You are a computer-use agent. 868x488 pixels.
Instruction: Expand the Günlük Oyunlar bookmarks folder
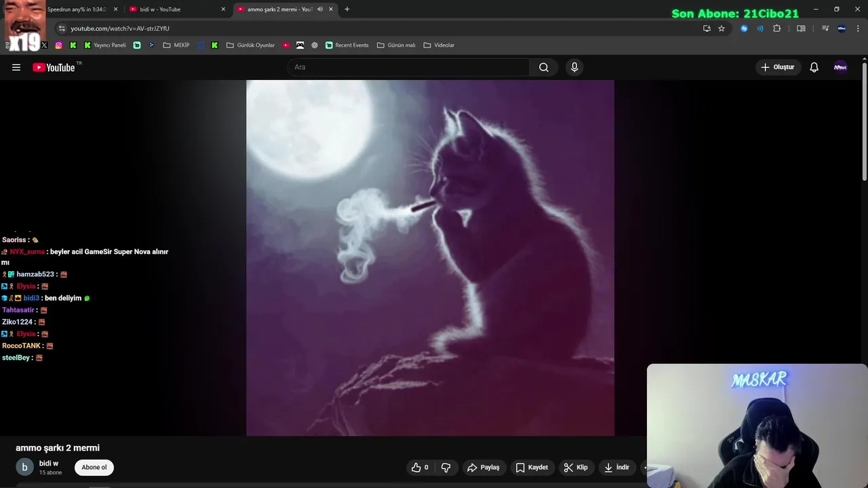251,45
